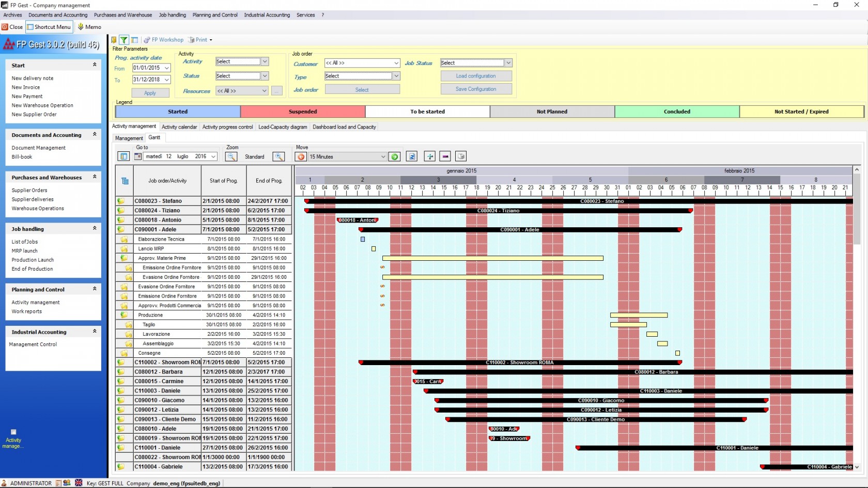Image resolution: width=868 pixels, height=488 pixels.
Task: Expand the Resources dropdown
Action: (265, 91)
